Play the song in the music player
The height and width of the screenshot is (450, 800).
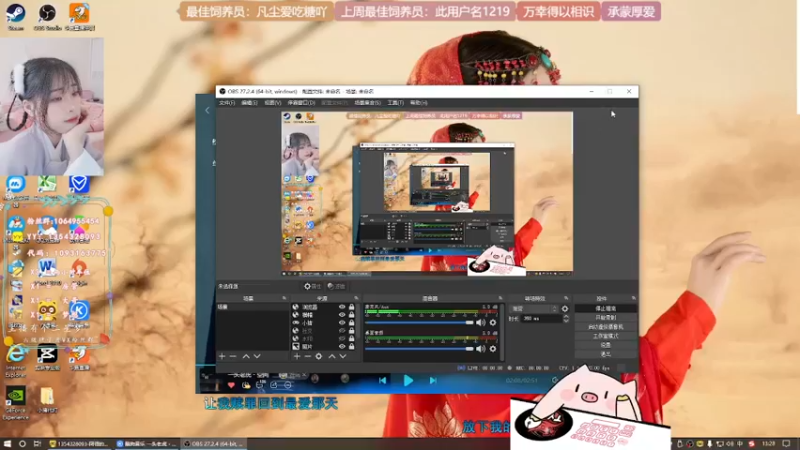tap(408, 380)
